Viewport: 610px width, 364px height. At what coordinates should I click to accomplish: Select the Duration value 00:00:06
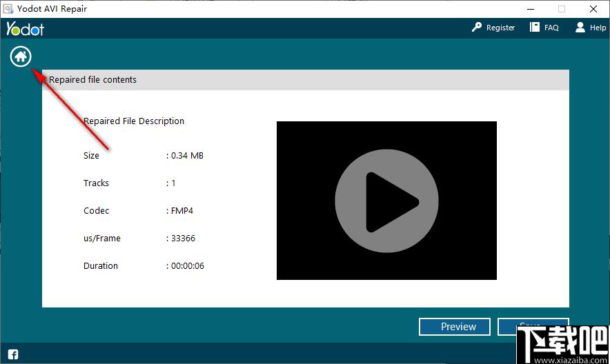188,265
